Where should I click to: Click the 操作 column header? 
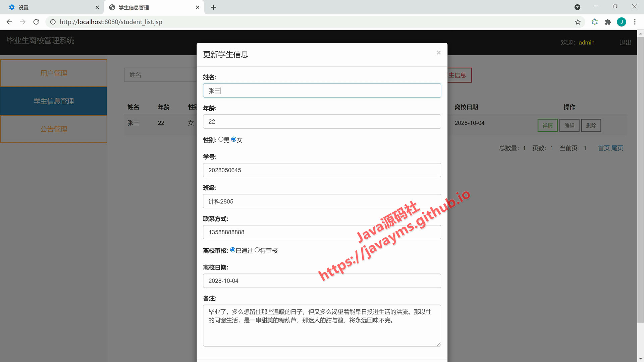[569, 107]
